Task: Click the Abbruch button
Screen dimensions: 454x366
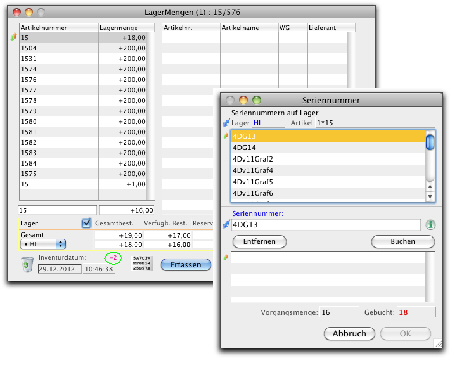Action: click(x=349, y=334)
